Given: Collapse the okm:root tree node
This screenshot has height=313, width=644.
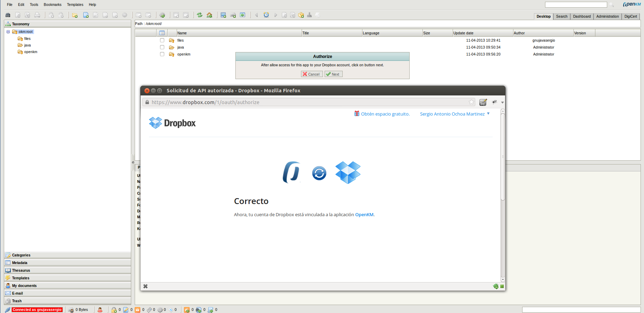Looking at the screenshot, I should coord(8,32).
